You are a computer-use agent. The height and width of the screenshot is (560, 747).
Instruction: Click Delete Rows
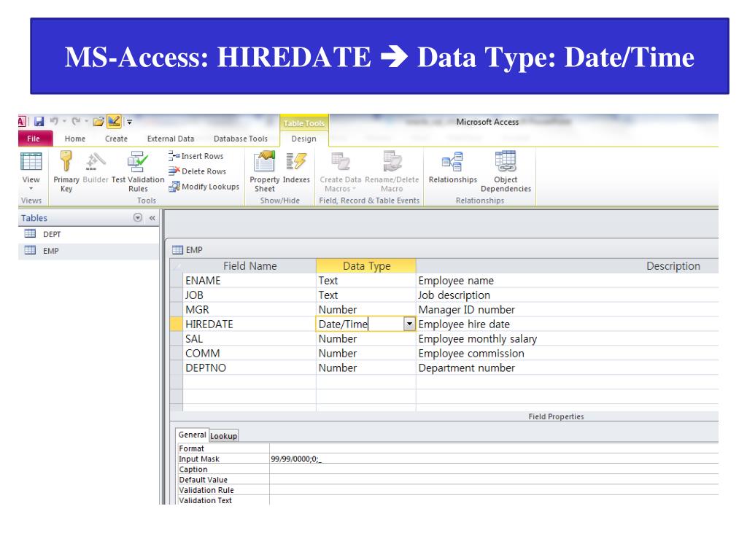tap(197, 171)
